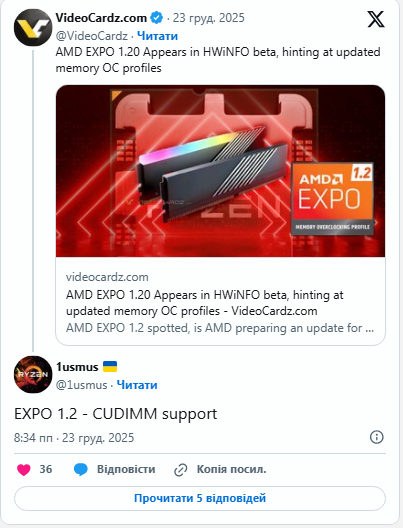The image size is (403, 528).
Task: Open the @VideoCardz handle
Action: (x=92, y=36)
